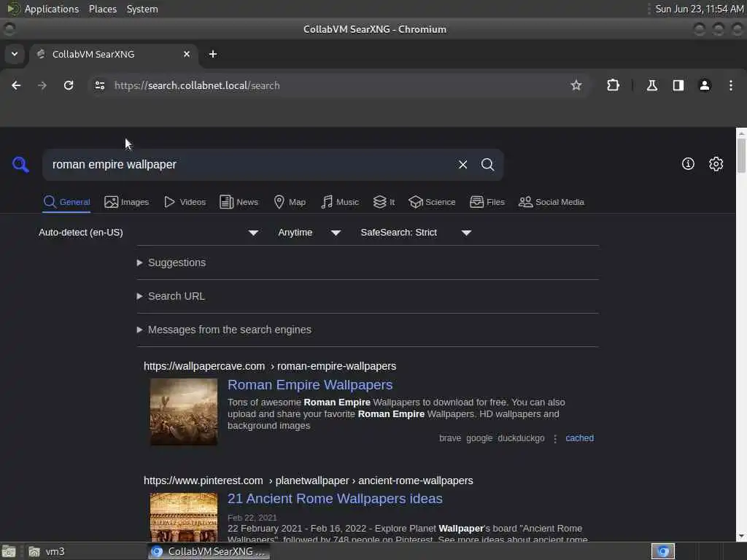Toggle the browser side panel

click(678, 85)
